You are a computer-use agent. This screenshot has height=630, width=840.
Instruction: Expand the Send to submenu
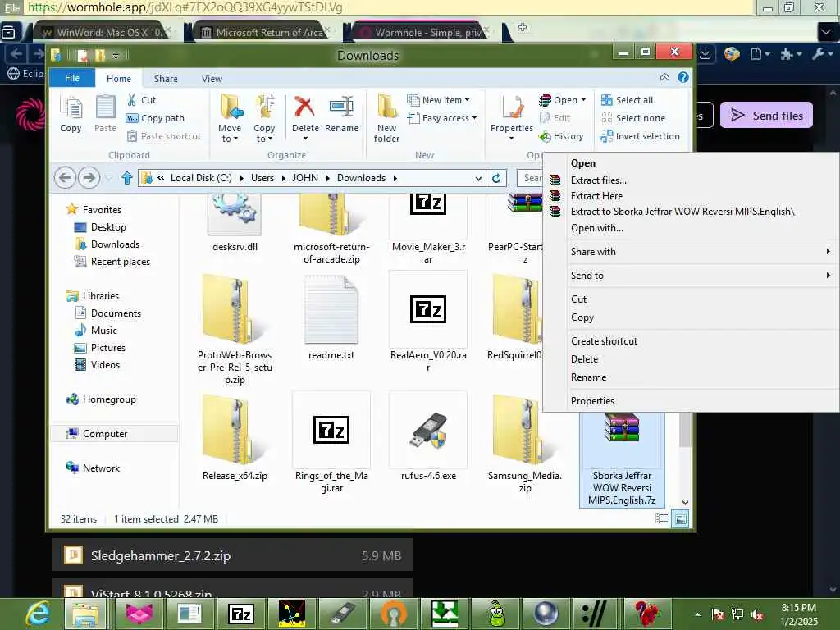[701, 276]
